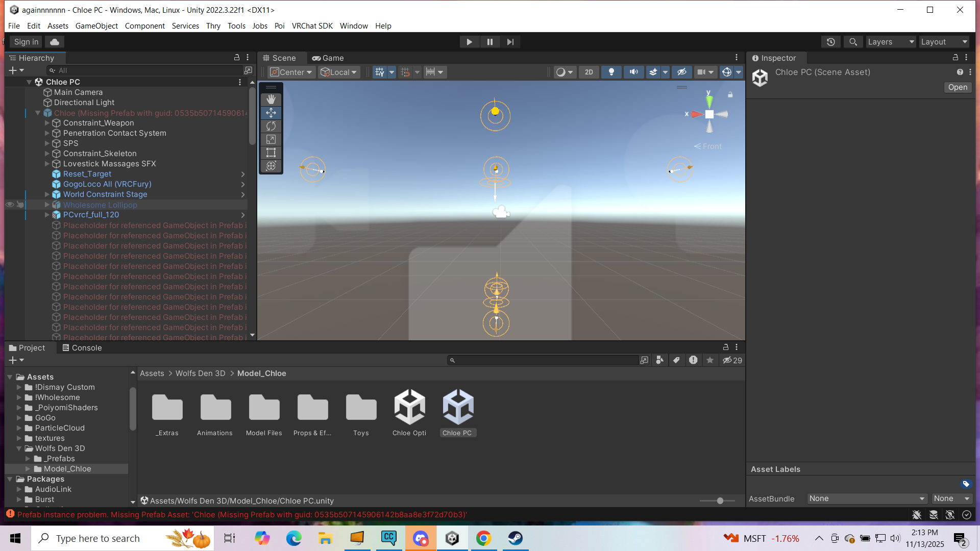Toggle visibility of Wholesome Lollipop row
This screenshot has width=980, height=551.
pyautogui.click(x=10, y=205)
